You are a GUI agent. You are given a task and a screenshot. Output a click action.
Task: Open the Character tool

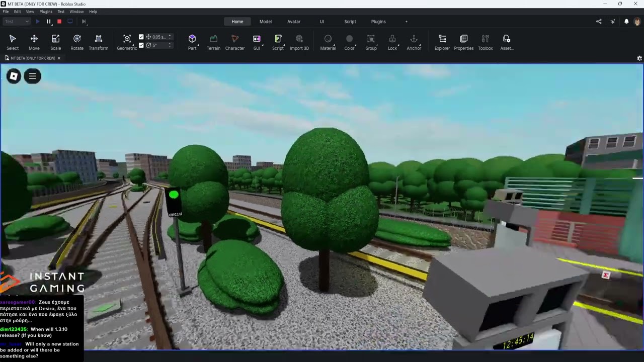235,42
